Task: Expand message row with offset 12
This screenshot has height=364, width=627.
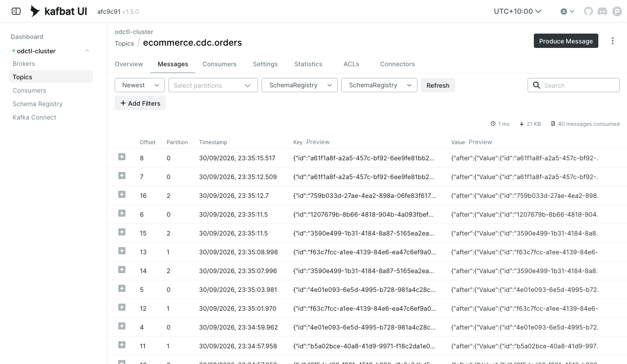Action: [x=122, y=307]
